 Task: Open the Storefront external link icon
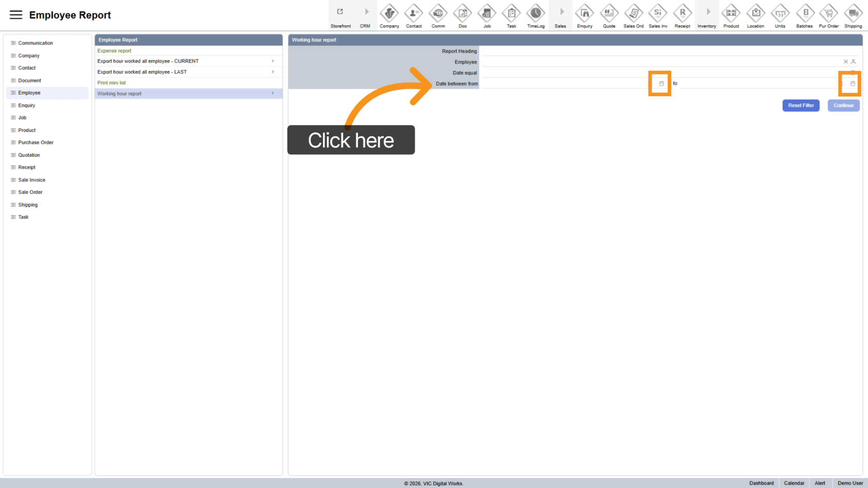click(x=340, y=12)
